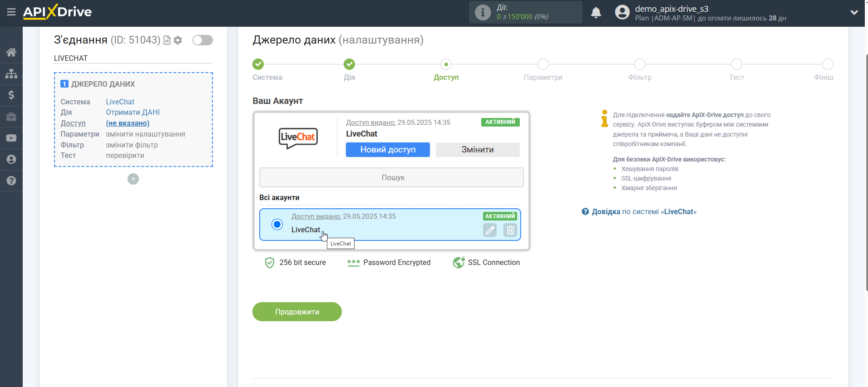
Task: Expand the account dropdown chevron
Action: (854, 13)
